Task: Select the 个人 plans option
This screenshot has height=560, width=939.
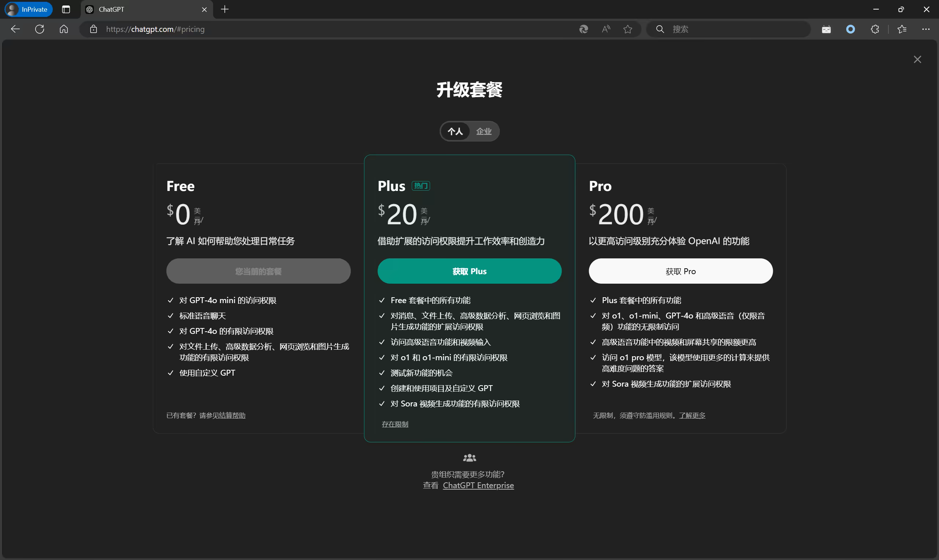Action: click(x=455, y=131)
